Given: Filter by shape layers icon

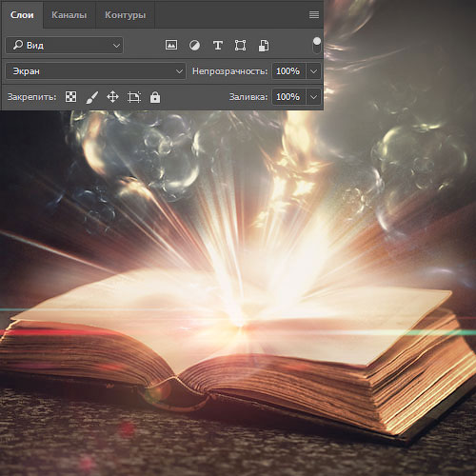Looking at the screenshot, I should [x=240, y=46].
